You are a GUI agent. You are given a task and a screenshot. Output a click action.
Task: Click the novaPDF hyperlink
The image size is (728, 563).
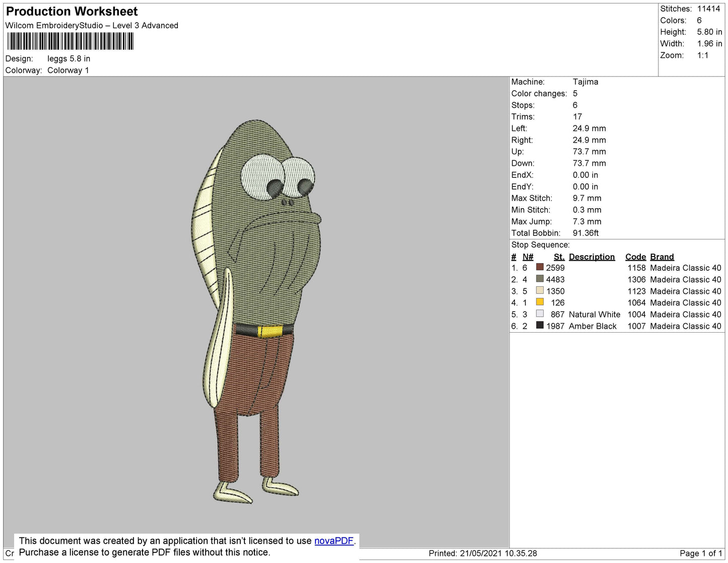coord(334,541)
